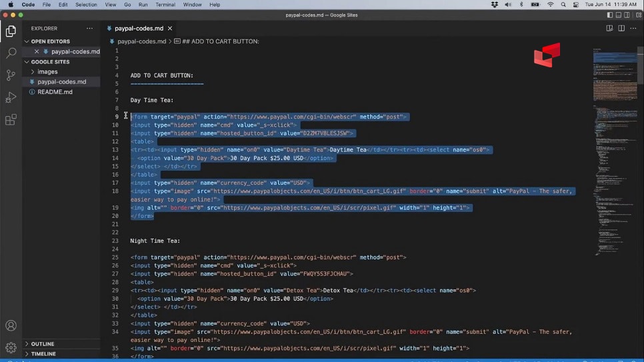Open the Search view icon

point(11,53)
